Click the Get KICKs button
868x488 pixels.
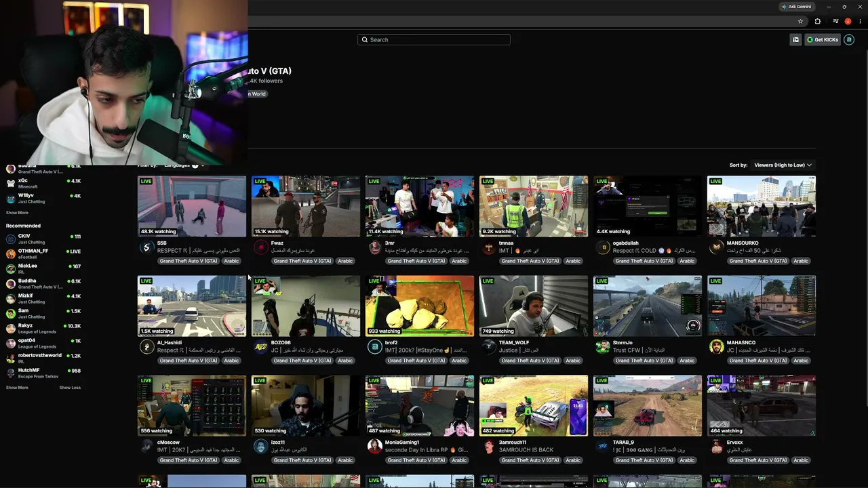coord(823,40)
